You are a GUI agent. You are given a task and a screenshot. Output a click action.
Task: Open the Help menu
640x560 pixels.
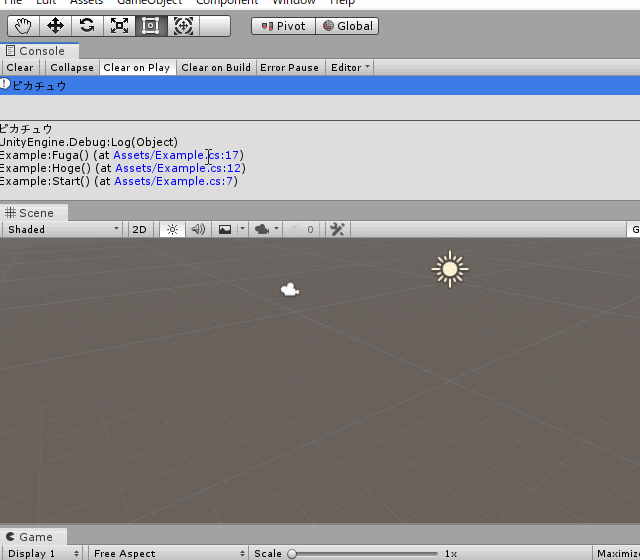tap(342, 2)
